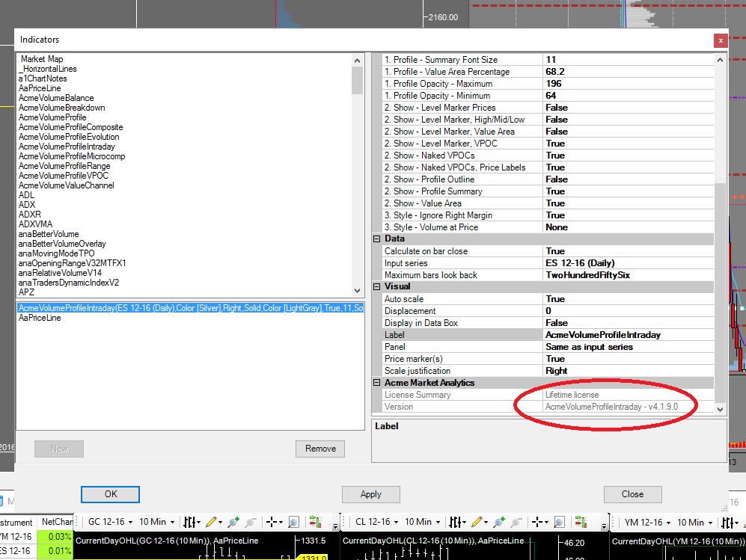The width and height of the screenshot is (746, 560).
Task: Click zoom in icon in GC 12-16 toolbar
Action: tap(233, 522)
